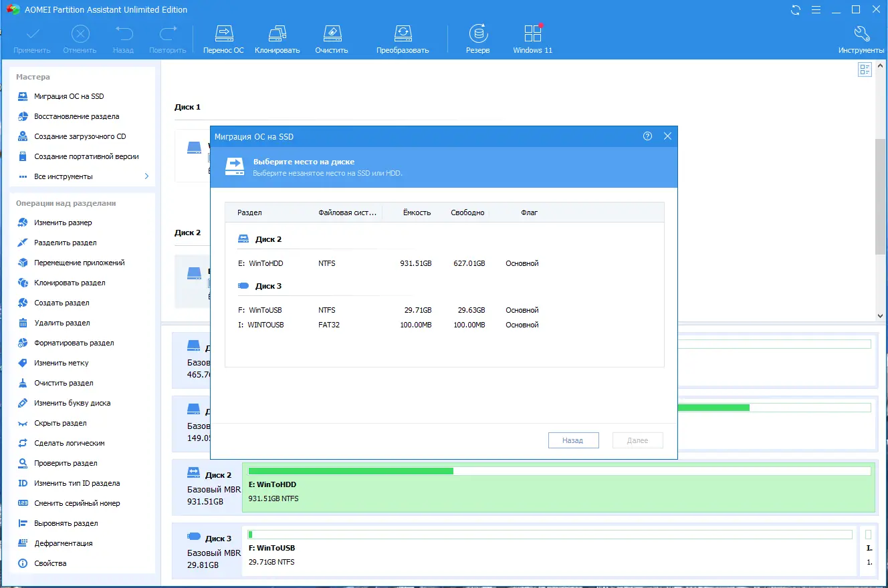Screen dimensions: 888x588
Task: Choose Изменить тип ID раздела
Action: tap(77, 483)
